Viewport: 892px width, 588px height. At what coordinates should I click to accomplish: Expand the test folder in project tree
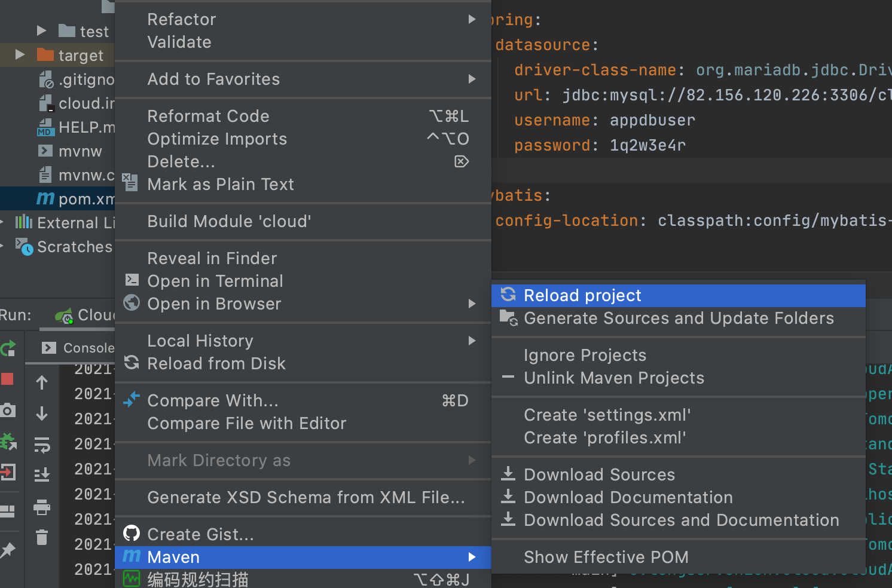(x=41, y=30)
